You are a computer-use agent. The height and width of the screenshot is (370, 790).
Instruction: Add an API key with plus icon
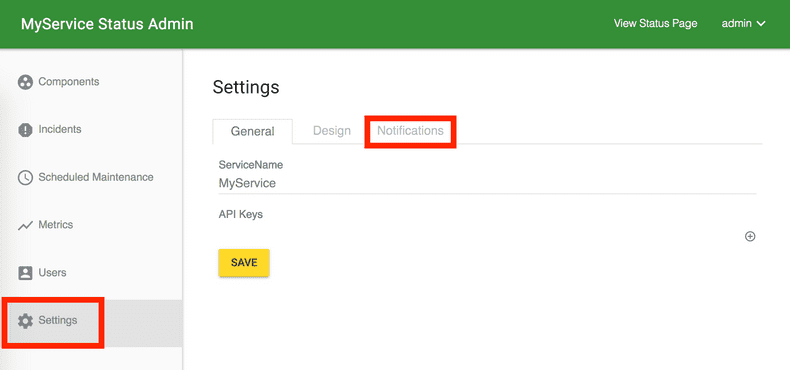(750, 236)
